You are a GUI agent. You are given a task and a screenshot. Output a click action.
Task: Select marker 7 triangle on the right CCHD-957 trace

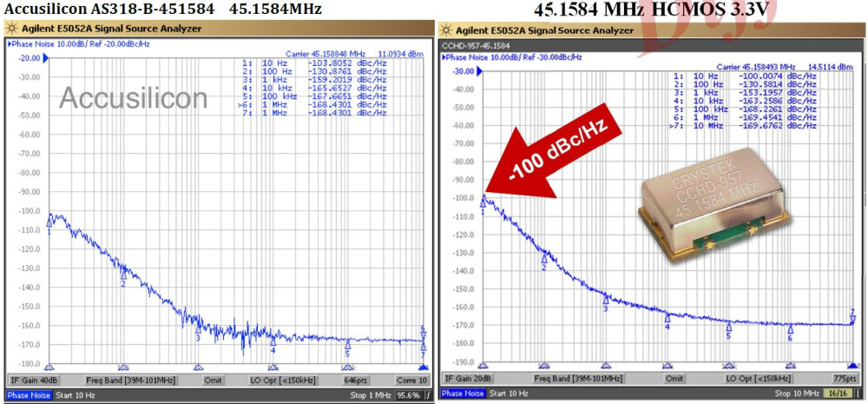coord(852,320)
